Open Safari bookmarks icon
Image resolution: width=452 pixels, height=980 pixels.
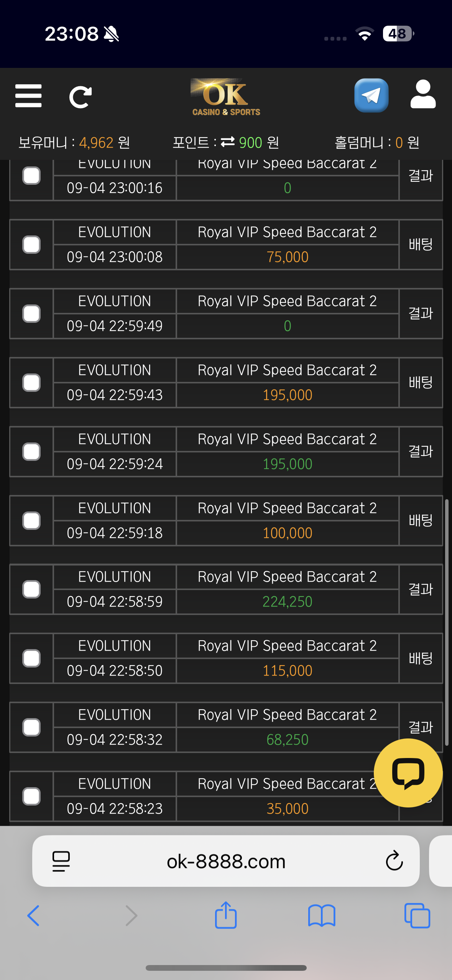[x=322, y=916]
